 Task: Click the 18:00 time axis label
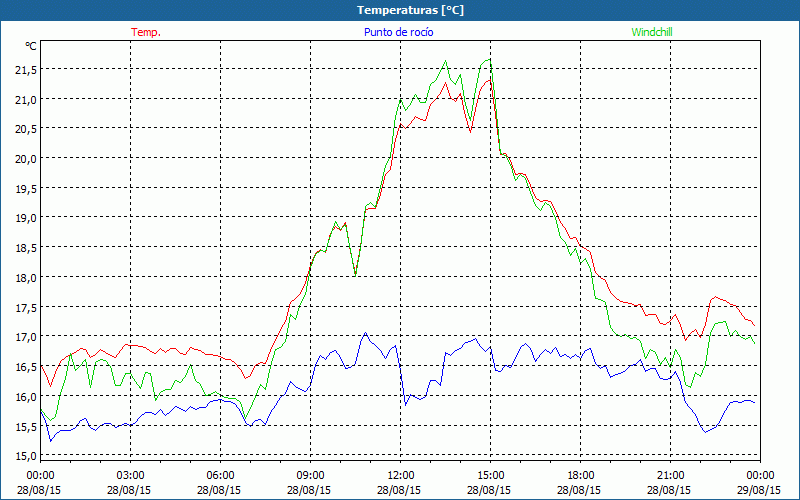tap(581, 476)
